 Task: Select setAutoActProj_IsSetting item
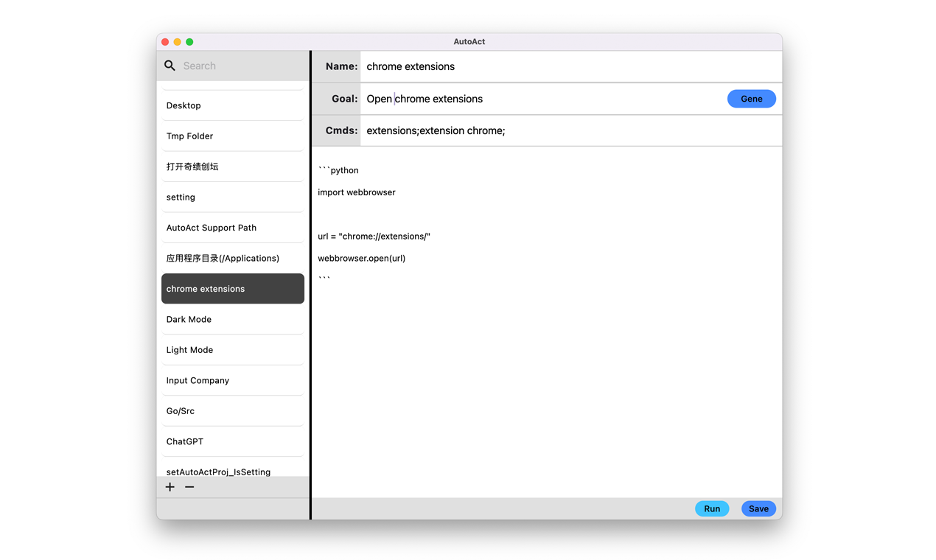[233, 469]
